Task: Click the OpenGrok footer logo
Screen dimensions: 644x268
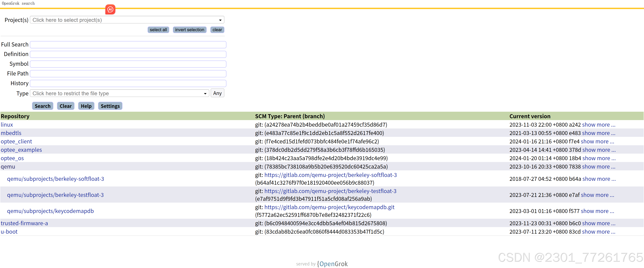Action: click(x=332, y=264)
